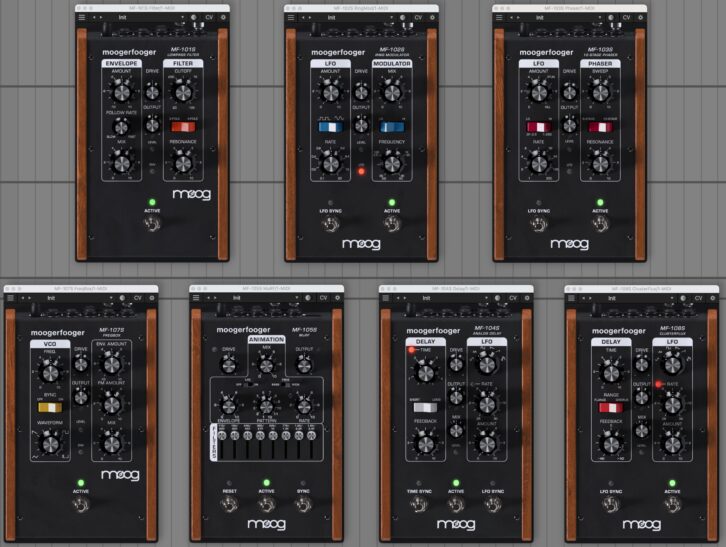Click the Time Sync footswitch on MF-104S Delay
This screenshot has height=547, width=726.
coord(419,505)
